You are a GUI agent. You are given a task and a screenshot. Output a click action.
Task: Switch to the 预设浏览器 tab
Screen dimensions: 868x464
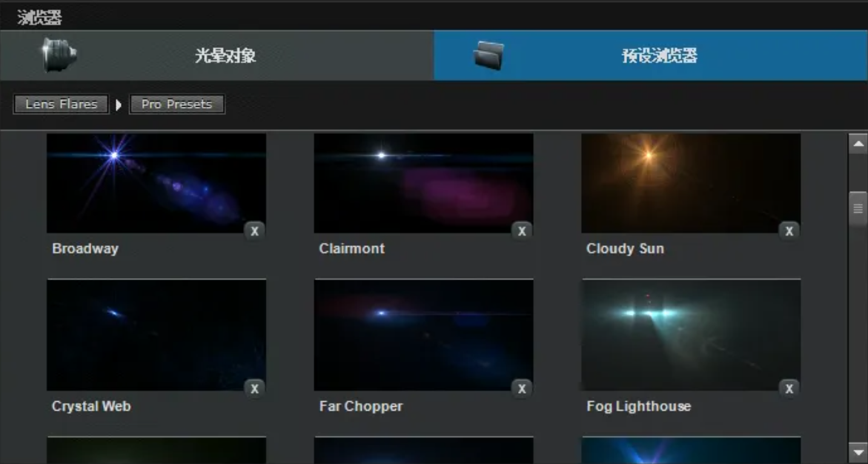pos(659,56)
